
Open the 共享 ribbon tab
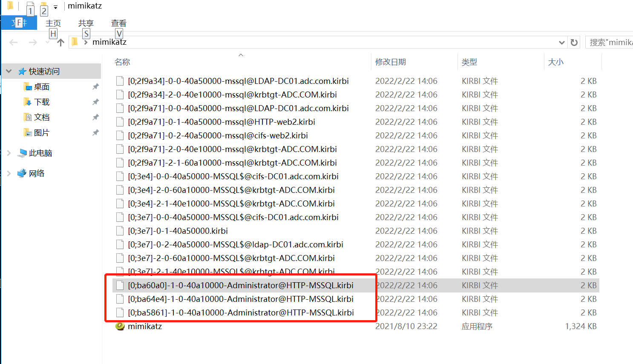86,23
